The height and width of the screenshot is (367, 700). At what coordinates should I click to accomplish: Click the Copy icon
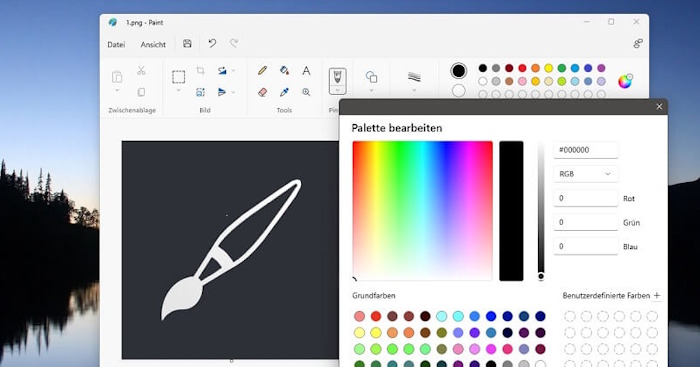(x=141, y=92)
